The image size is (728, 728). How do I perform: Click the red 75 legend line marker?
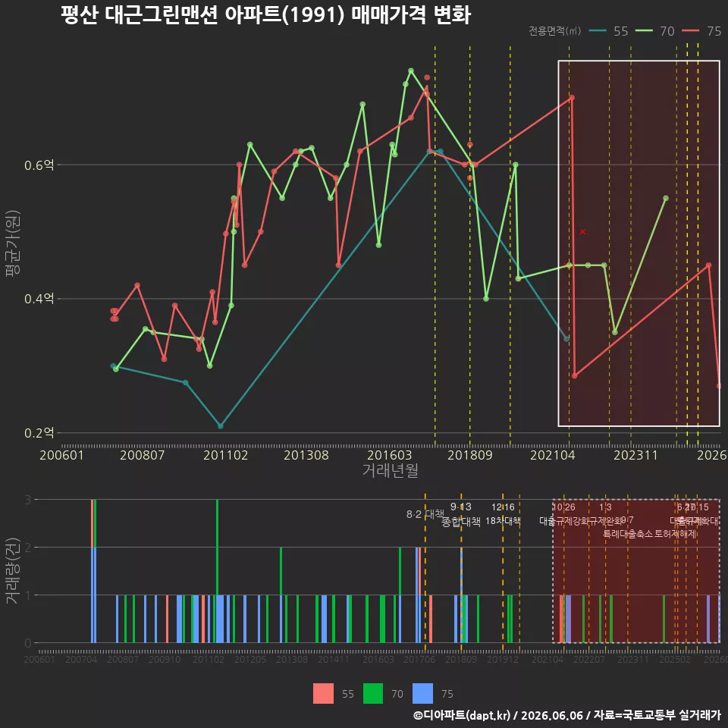690,31
